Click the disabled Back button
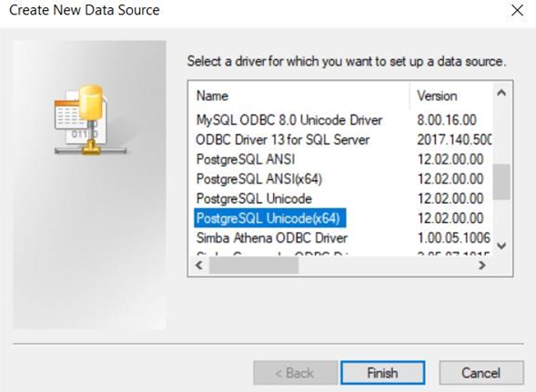 click(296, 373)
